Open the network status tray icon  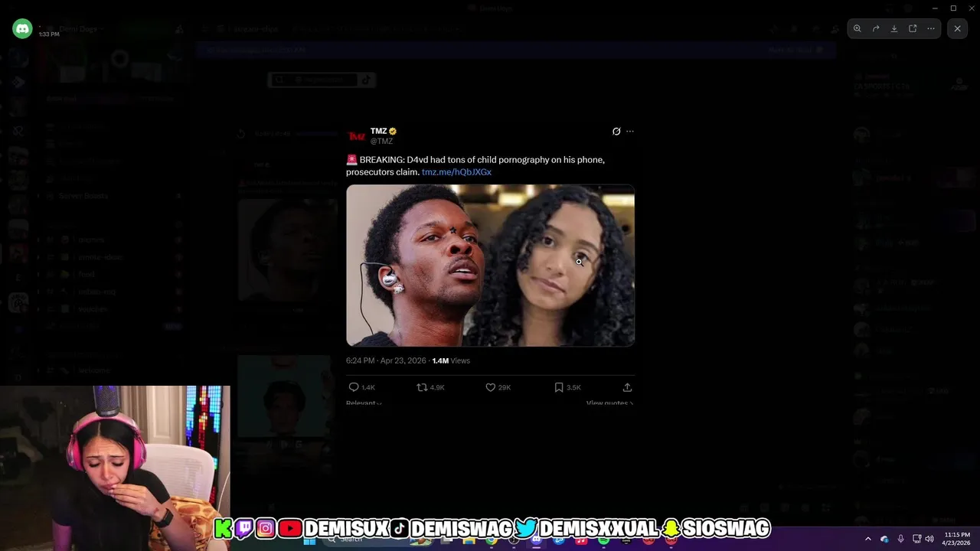(916, 539)
